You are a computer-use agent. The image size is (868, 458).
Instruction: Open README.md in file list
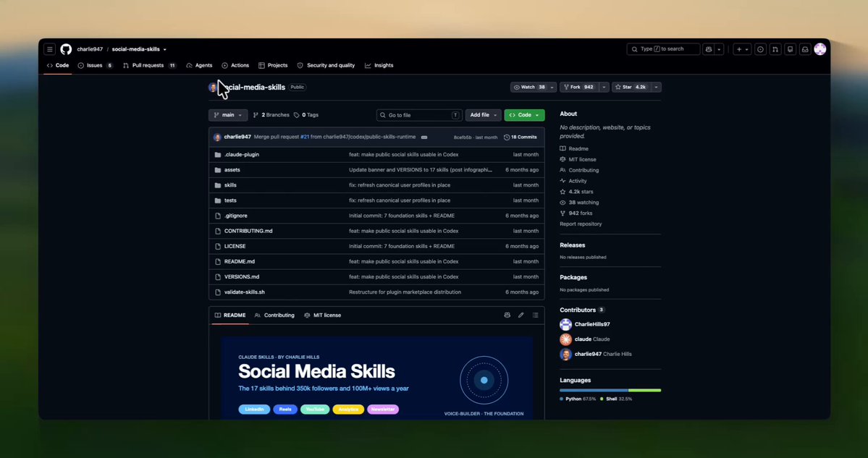point(239,262)
